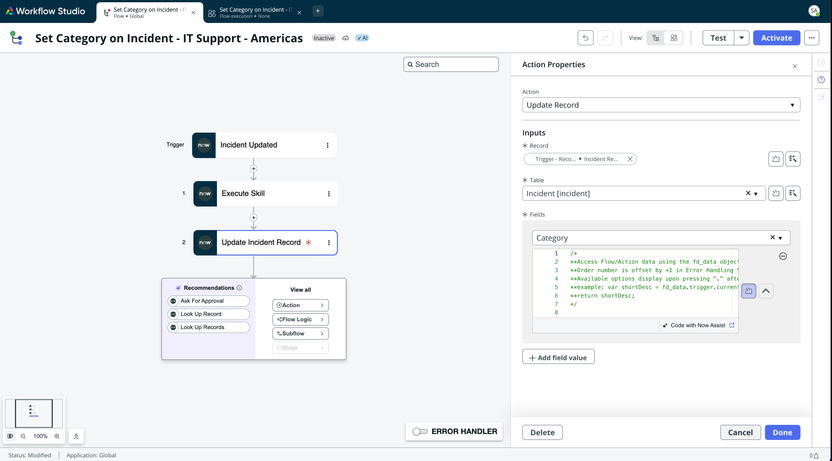
Task: Click the Activate button
Action: tap(776, 38)
